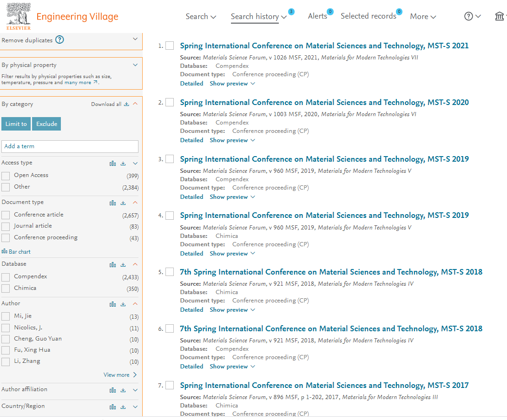
Task: Collapse the Database facet
Action: coord(135,264)
